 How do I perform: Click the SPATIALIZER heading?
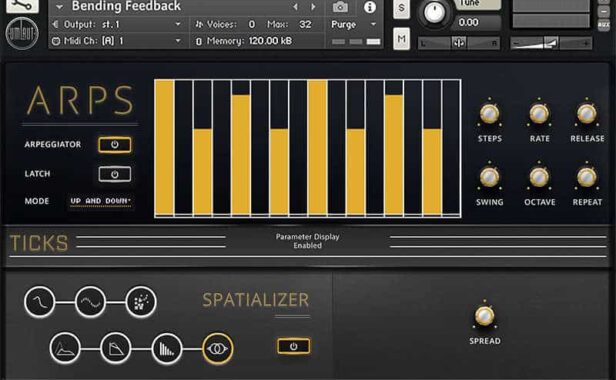tap(256, 300)
